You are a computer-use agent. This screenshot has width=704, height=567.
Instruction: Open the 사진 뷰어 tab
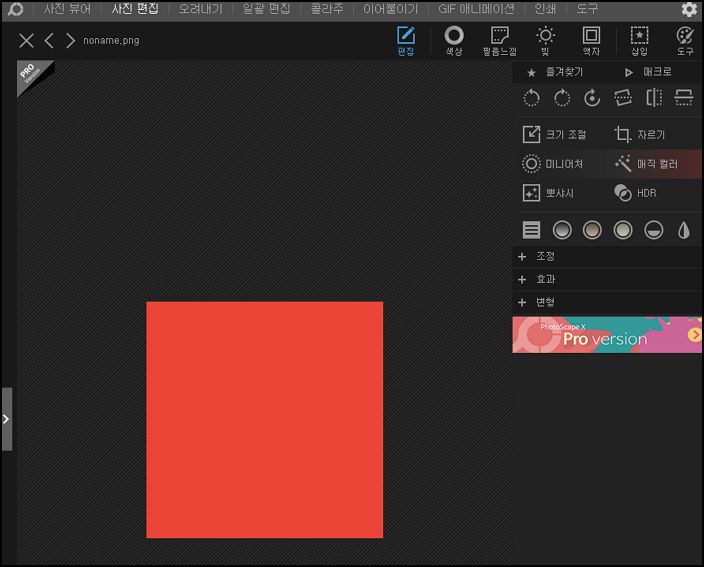pos(67,9)
